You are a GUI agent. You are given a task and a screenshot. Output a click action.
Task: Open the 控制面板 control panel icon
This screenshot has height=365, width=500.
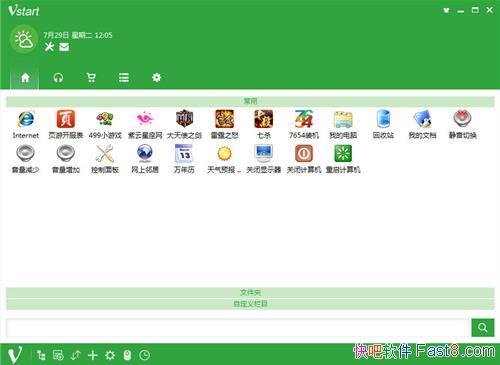tap(105, 153)
